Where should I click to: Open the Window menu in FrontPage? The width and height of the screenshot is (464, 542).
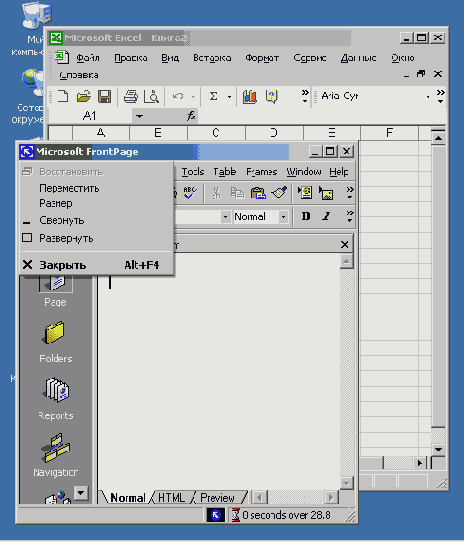pos(304,171)
